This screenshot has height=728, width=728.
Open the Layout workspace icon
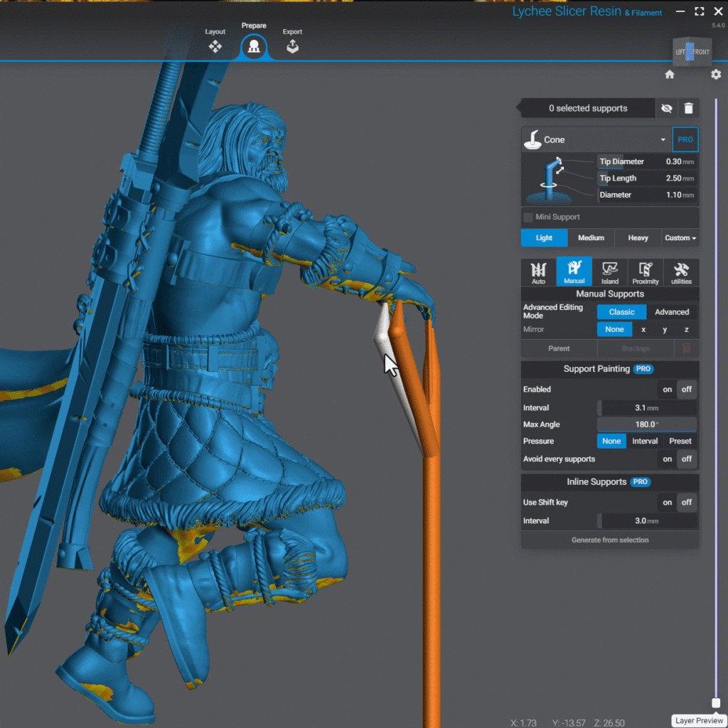(x=215, y=46)
